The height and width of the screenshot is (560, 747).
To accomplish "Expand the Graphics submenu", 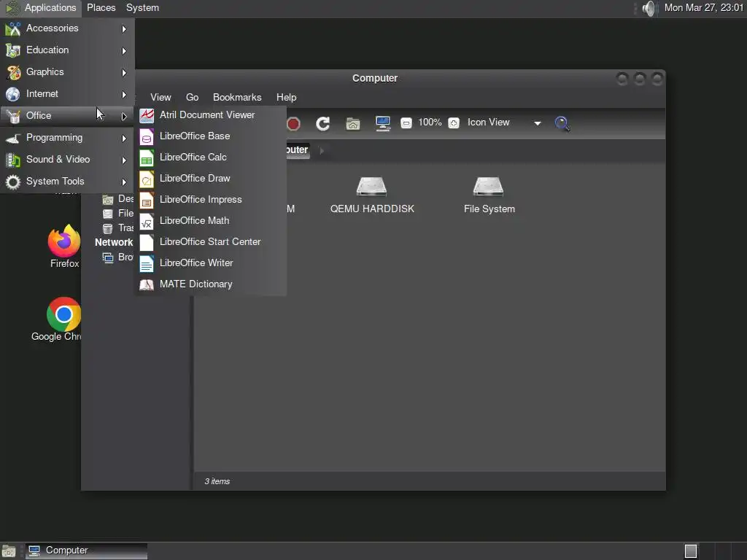I will pyautogui.click(x=67, y=72).
